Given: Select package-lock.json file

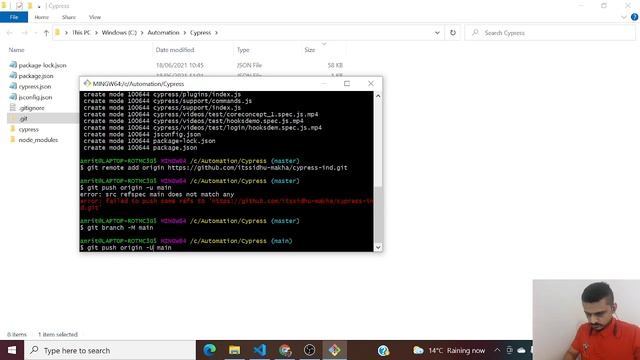Looking at the screenshot, I should tap(42, 65).
